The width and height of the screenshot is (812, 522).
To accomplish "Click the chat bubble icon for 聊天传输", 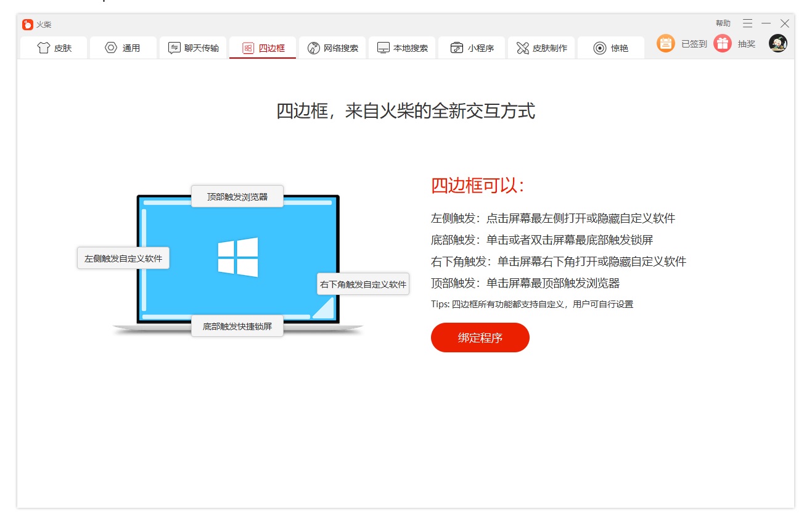I will coord(173,47).
